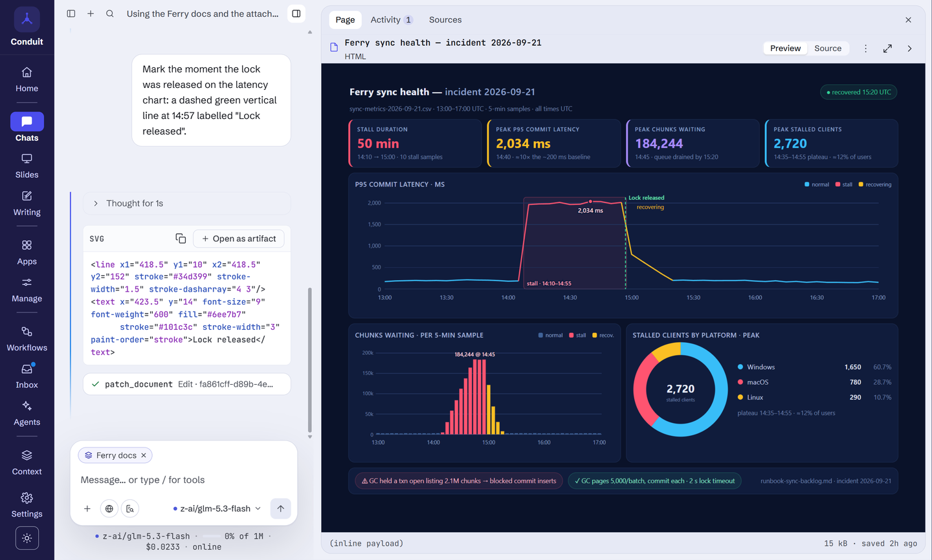Copy the SVG code block
The image size is (932, 560).
(181, 239)
